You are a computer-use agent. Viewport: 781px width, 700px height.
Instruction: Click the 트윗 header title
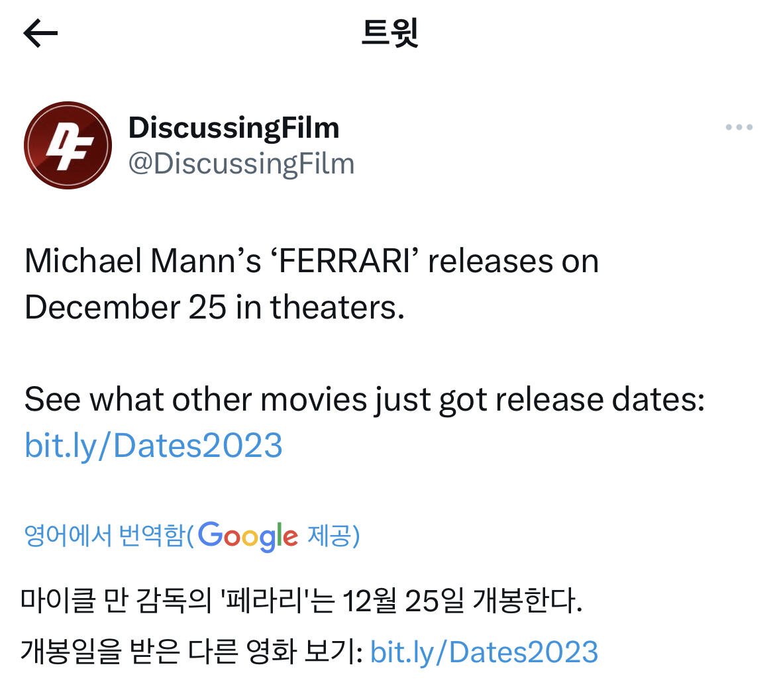(390, 33)
